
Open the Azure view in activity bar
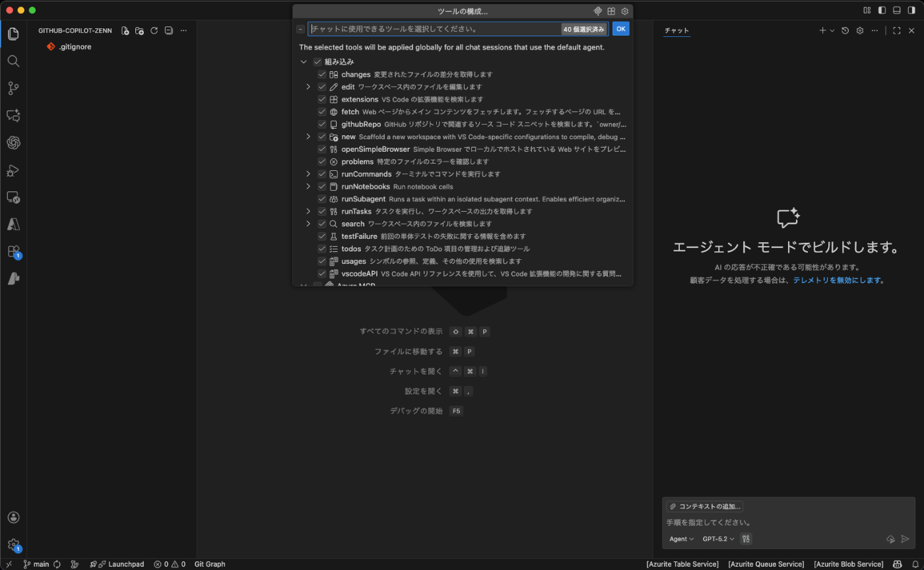(x=13, y=224)
